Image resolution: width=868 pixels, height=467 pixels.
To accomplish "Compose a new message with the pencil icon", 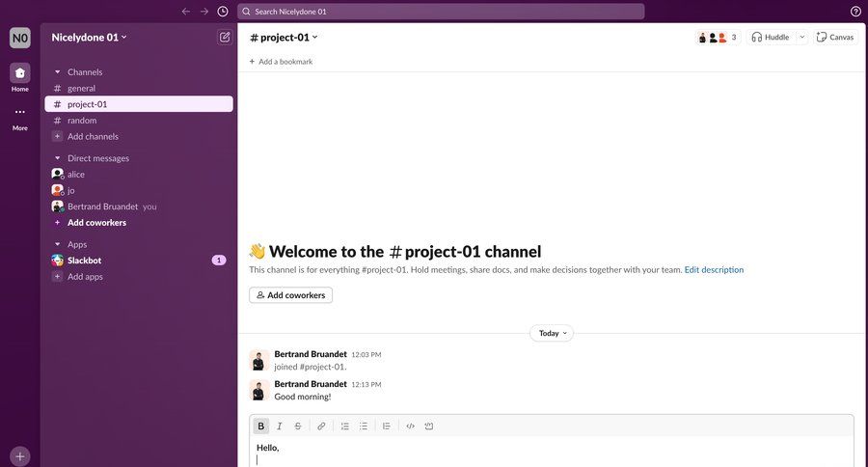I will click(x=224, y=37).
